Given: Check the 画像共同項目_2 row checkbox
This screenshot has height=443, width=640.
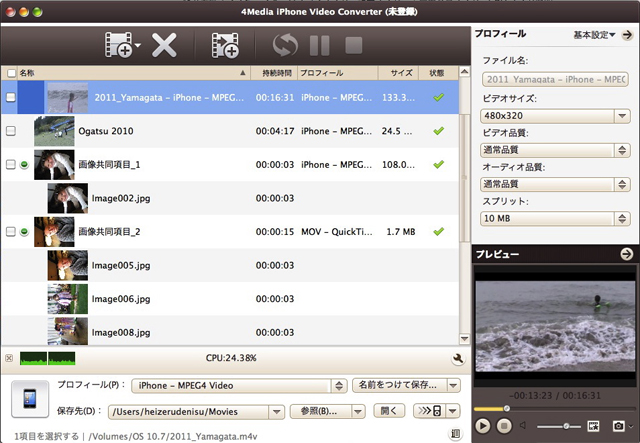Looking at the screenshot, I should pos(11,232).
